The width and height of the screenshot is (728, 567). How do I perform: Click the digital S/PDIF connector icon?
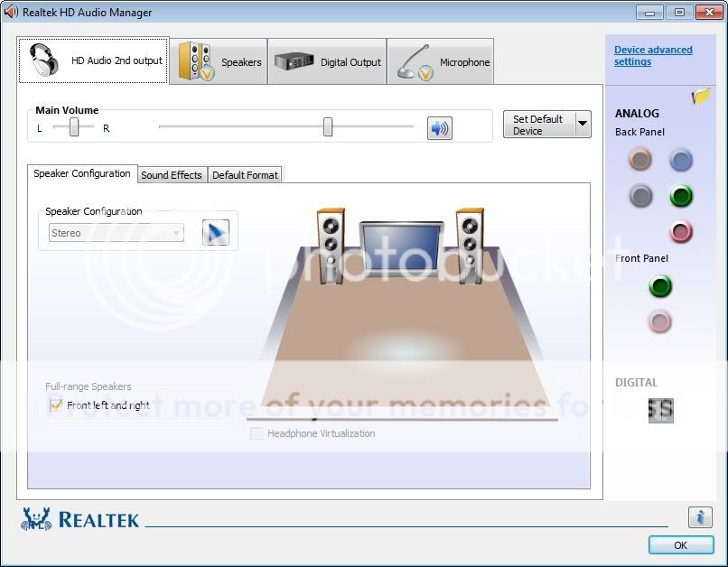tap(660, 410)
